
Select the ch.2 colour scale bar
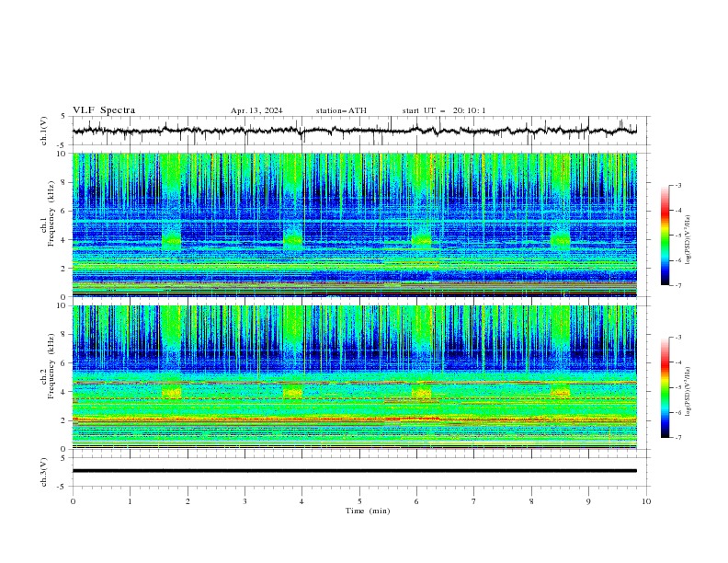pos(665,387)
